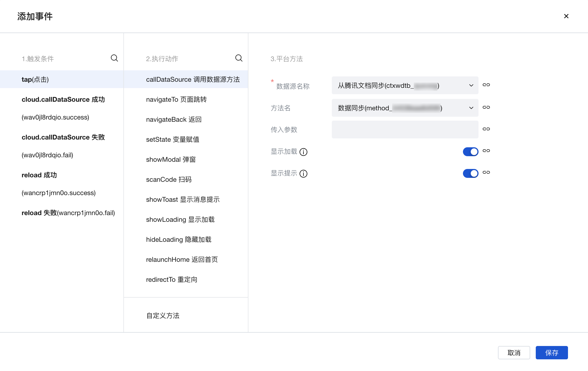This screenshot has height=371, width=588.
Task: Toggle the 显示提示 switch off
Action: [470, 173]
